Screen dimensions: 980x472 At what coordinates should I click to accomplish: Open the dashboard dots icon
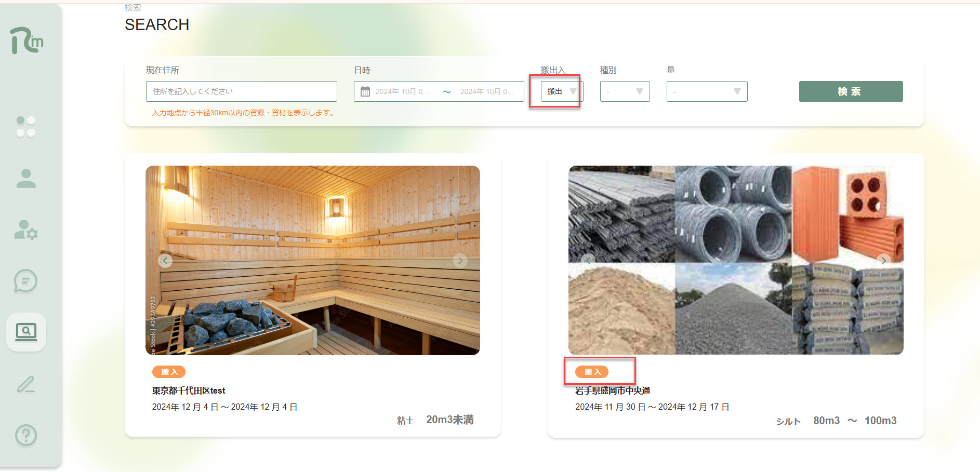(26, 126)
